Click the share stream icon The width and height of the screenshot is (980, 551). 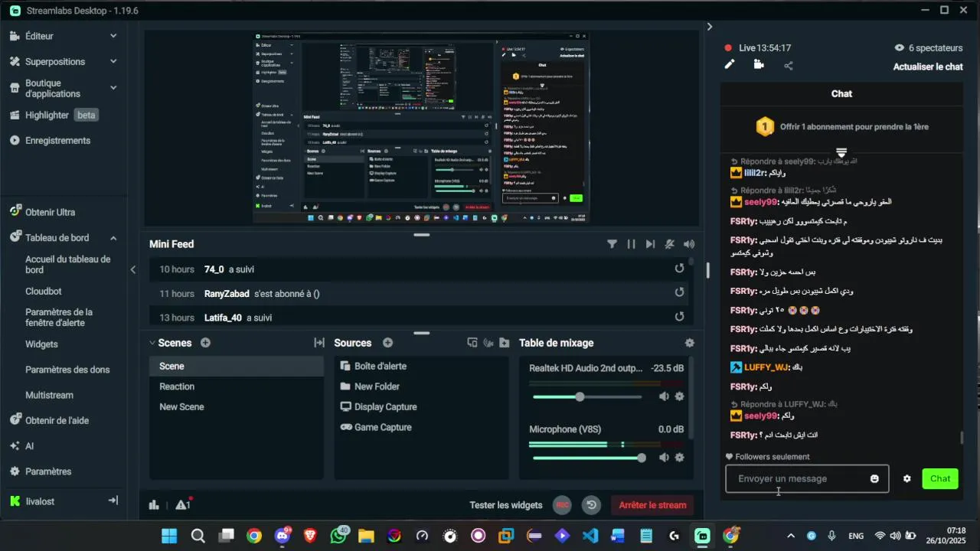click(789, 66)
